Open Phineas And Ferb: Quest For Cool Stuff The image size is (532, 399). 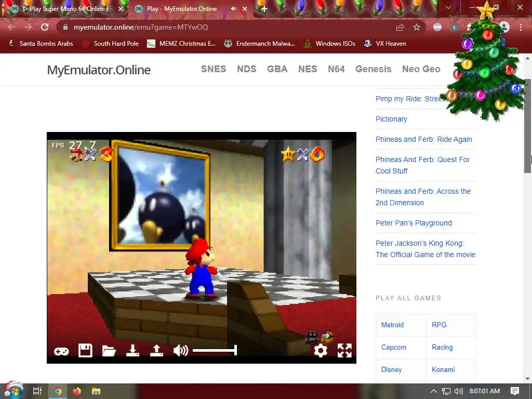click(423, 165)
